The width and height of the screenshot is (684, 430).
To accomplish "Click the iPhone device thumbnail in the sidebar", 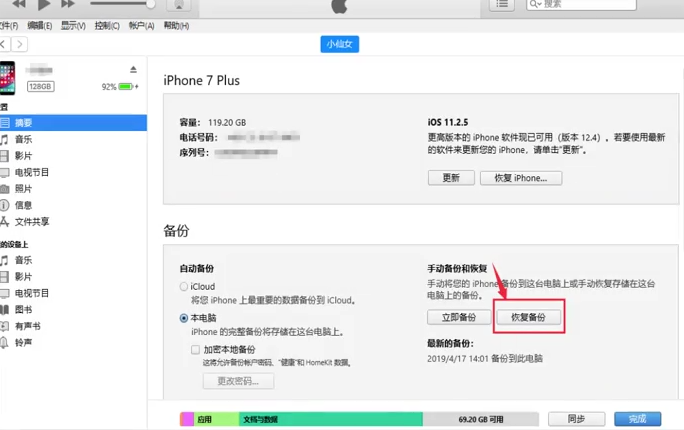I will [7, 78].
